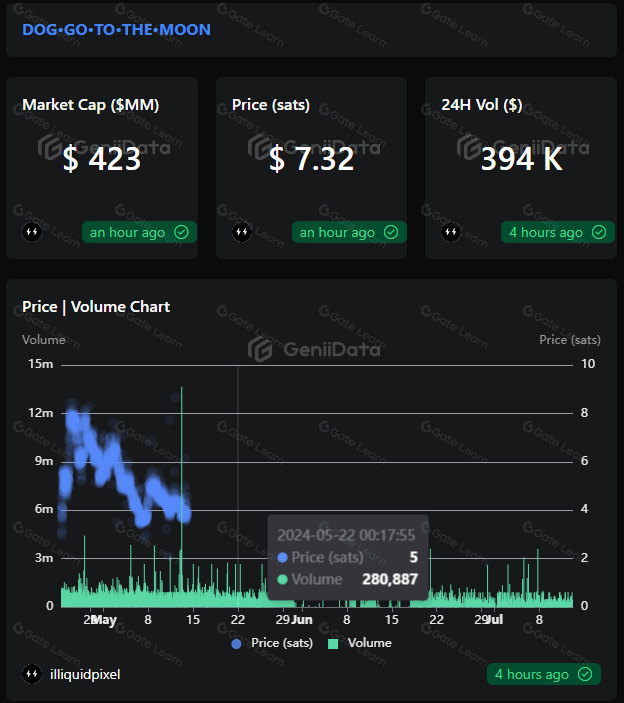Click the tooltip Volume value 280,887
Screen dimensions: 624x703
[x=390, y=579]
